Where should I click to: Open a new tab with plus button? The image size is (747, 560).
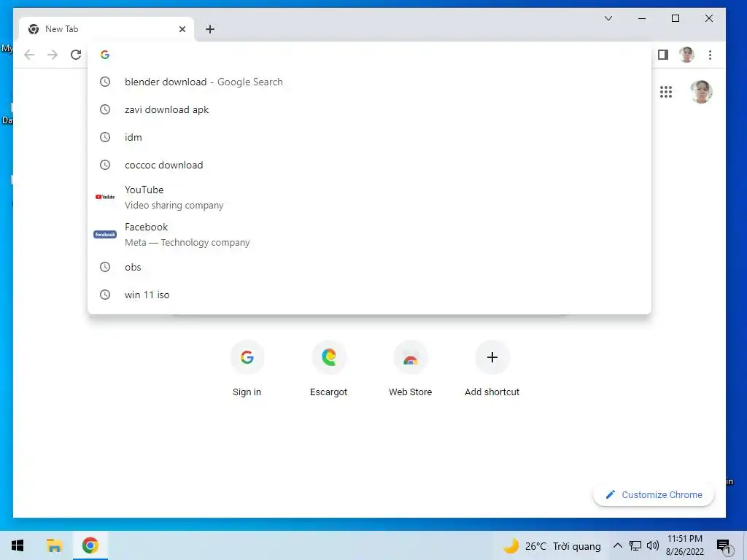209,29
